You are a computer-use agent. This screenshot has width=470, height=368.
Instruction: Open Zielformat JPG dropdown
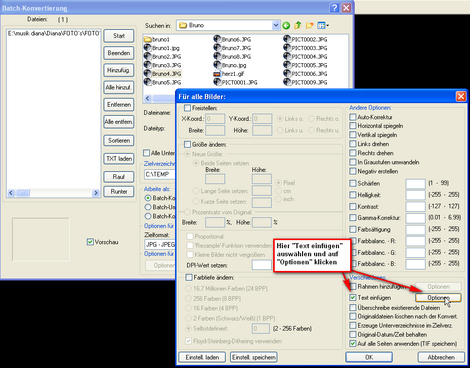click(x=160, y=244)
